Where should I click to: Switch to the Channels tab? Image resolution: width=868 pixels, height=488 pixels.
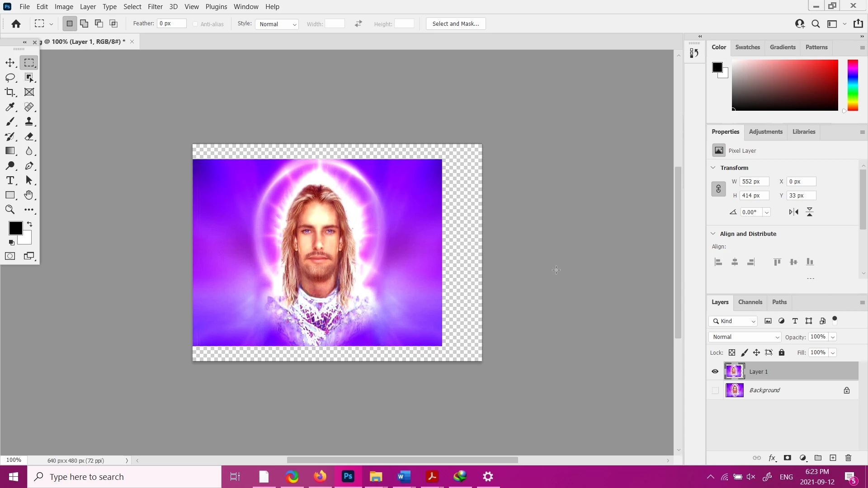[x=750, y=302]
